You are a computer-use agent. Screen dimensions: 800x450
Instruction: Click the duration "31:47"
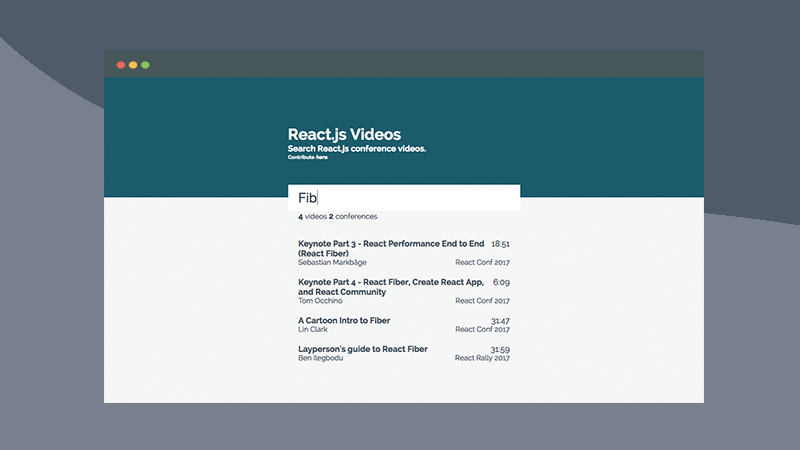coord(500,321)
